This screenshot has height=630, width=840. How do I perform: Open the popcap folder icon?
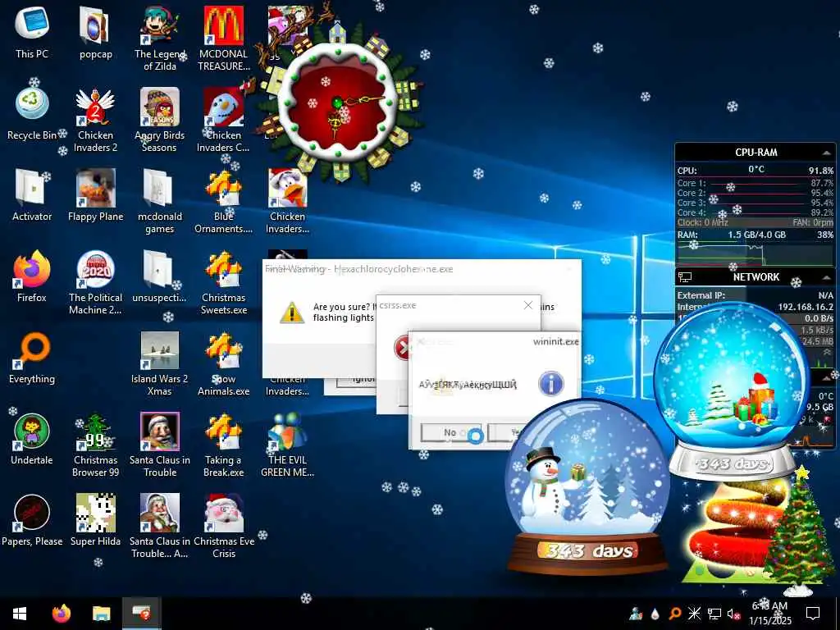click(x=95, y=32)
